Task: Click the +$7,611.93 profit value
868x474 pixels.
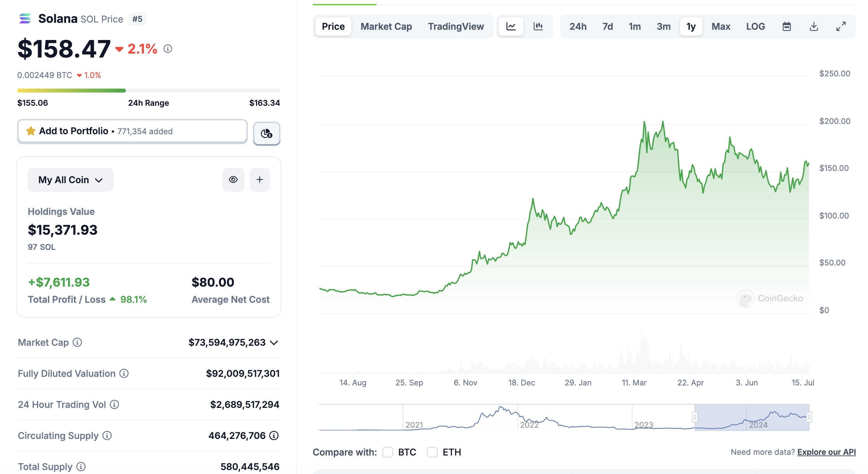Action: [59, 282]
